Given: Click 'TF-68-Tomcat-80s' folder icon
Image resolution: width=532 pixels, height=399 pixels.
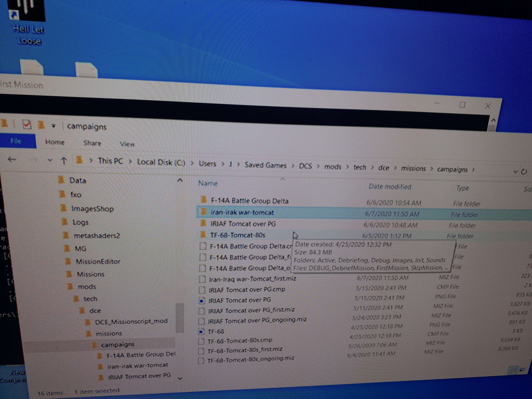Looking at the screenshot, I should click(203, 235).
